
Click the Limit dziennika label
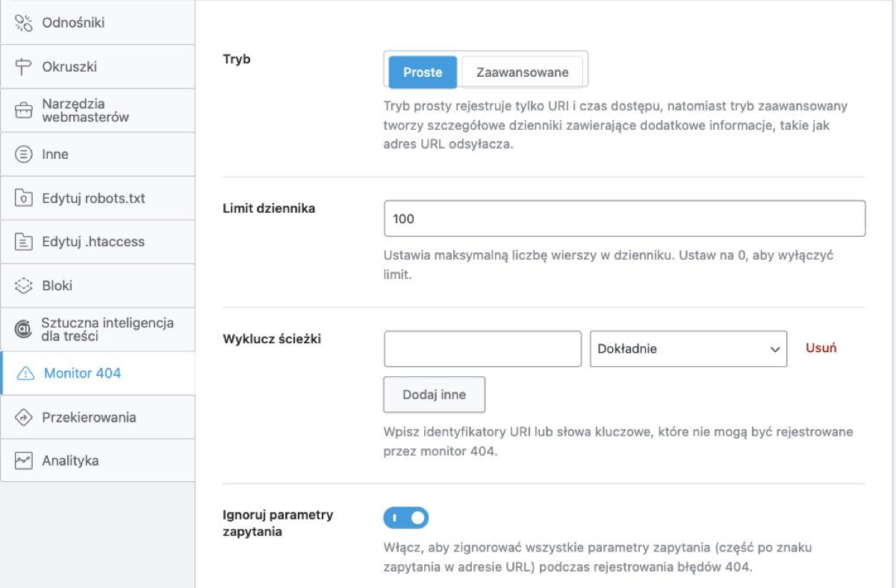[269, 209]
